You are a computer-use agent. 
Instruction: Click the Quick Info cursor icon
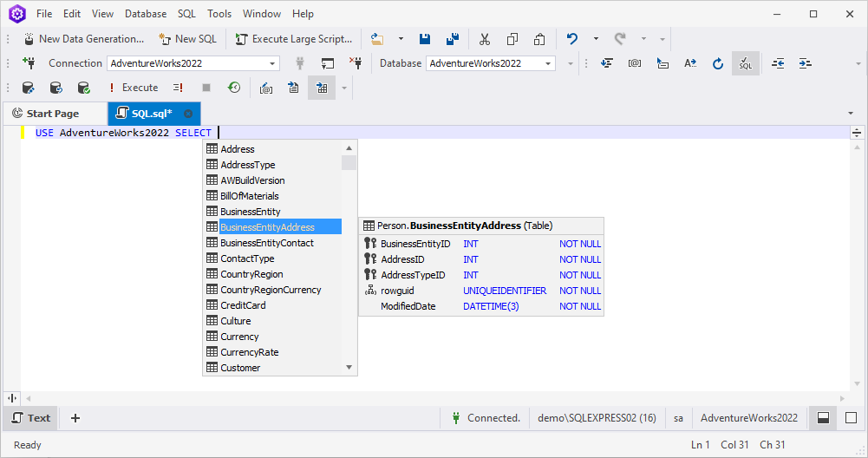tap(662, 63)
